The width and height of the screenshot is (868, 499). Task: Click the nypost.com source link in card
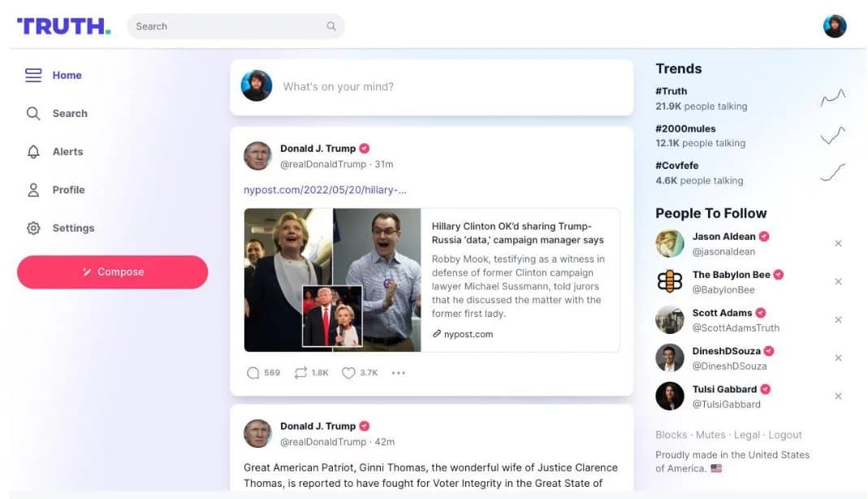point(463,334)
